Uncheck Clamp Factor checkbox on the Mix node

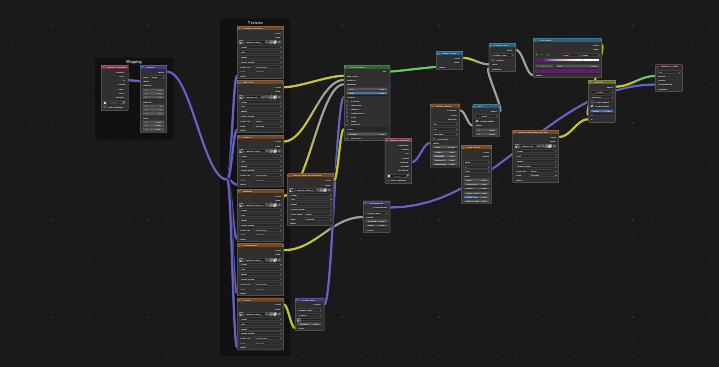coord(592,106)
